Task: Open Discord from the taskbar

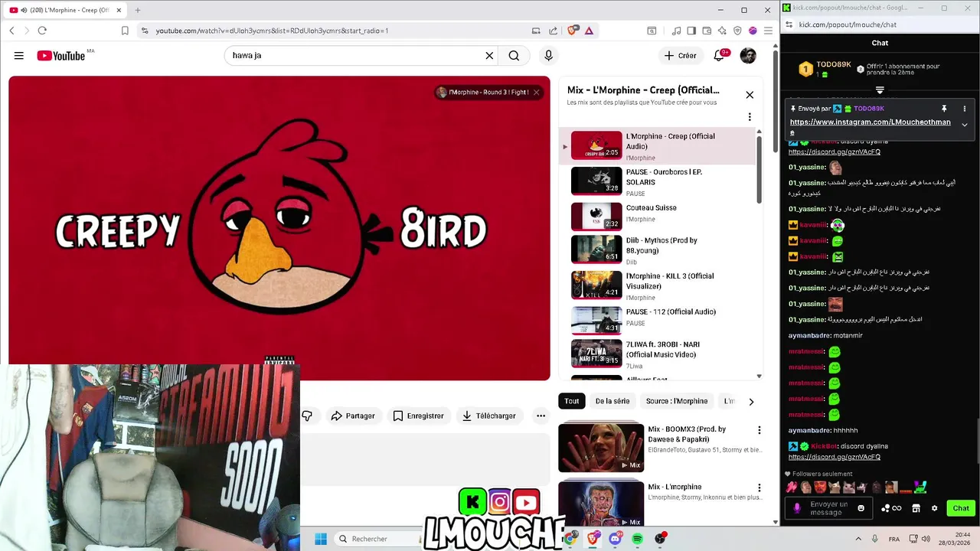Action: click(x=615, y=539)
